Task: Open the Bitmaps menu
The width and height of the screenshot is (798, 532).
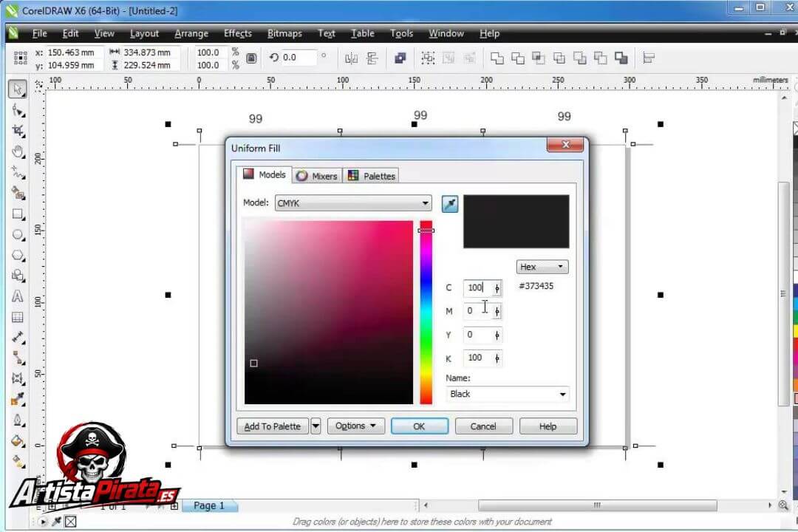Action: point(284,33)
